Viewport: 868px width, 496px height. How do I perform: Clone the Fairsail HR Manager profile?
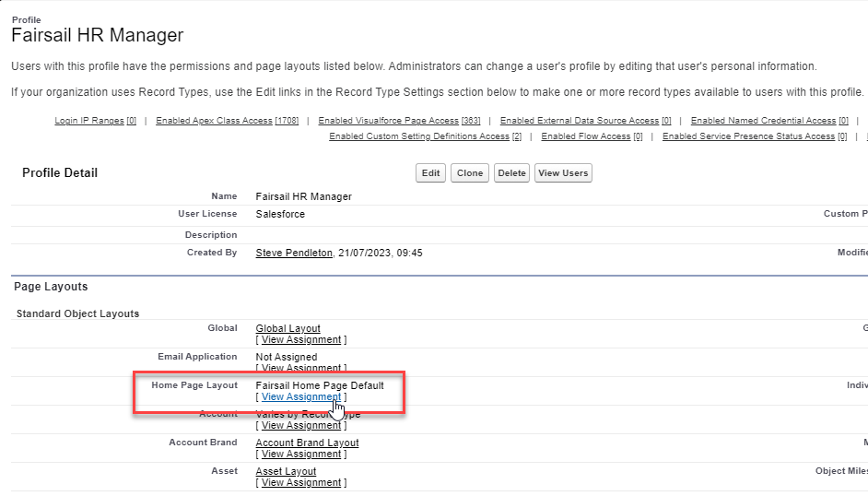(470, 173)
